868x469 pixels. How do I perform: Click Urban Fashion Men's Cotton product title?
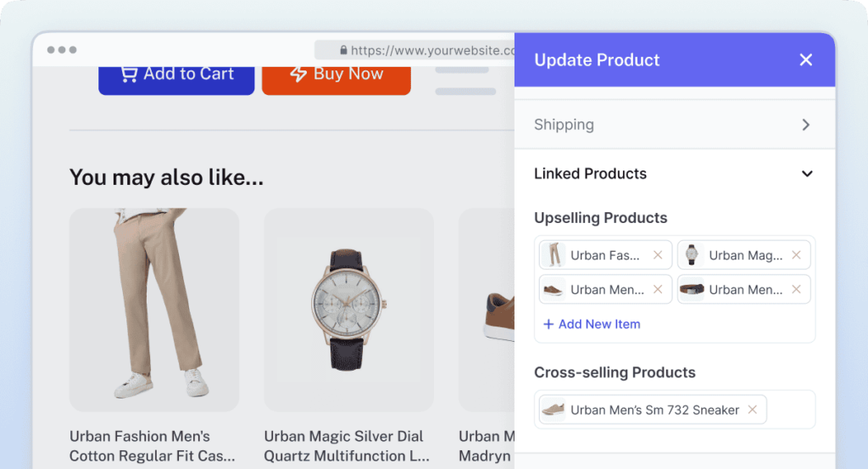[x=153, y=446]
